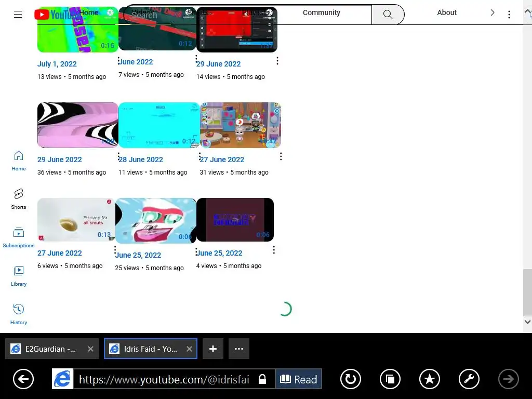The image size is (532, 399).
Task: Click the favorites star button
Action: [430, 379]
